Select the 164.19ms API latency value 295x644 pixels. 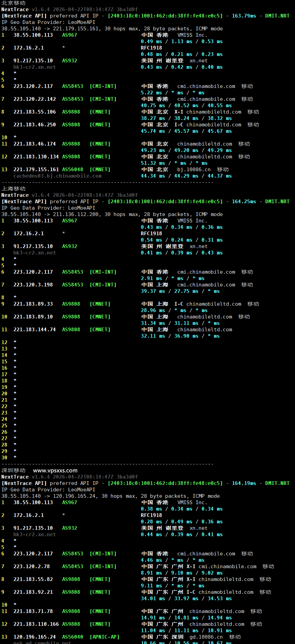[x=244, y=483]
